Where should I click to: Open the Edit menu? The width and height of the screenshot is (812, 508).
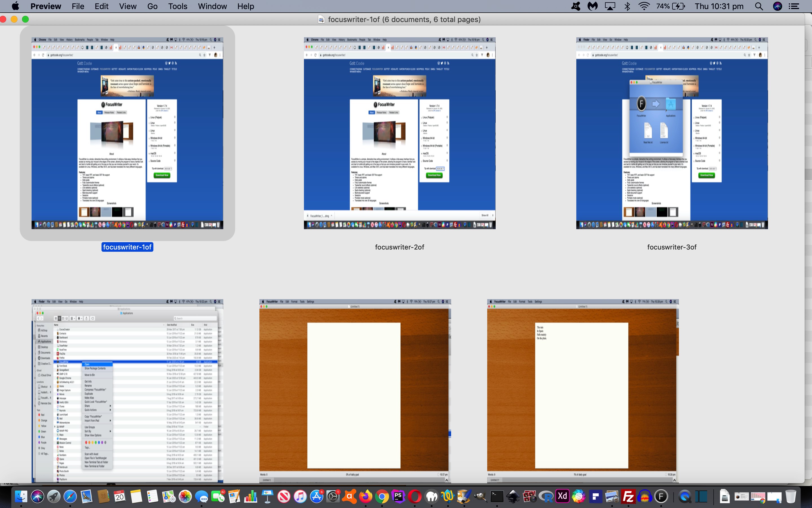pos(101,6)
